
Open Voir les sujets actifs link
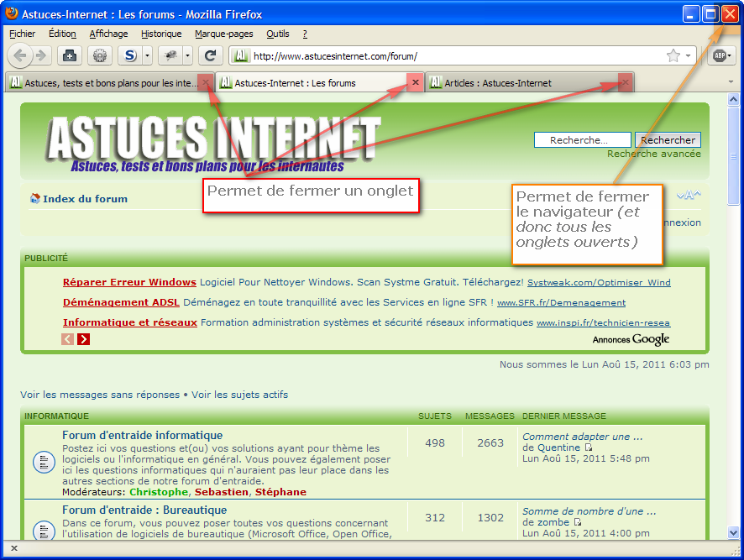[239, 395]
